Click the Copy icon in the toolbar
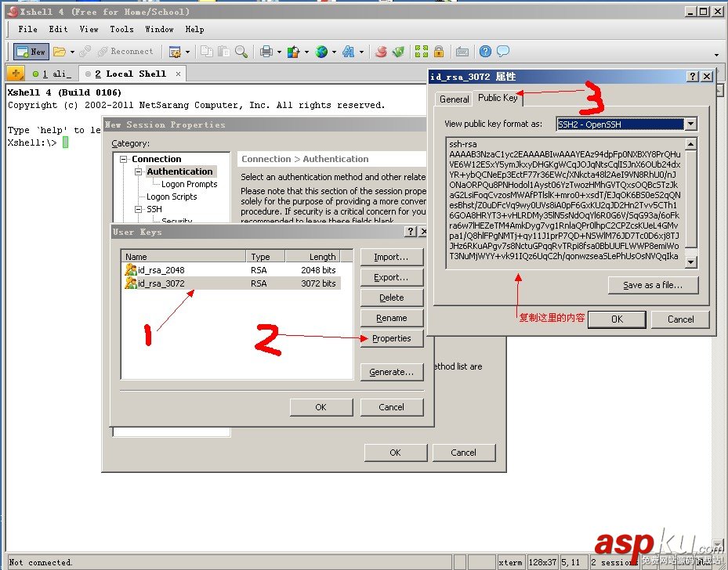 (x=207, y=52)
